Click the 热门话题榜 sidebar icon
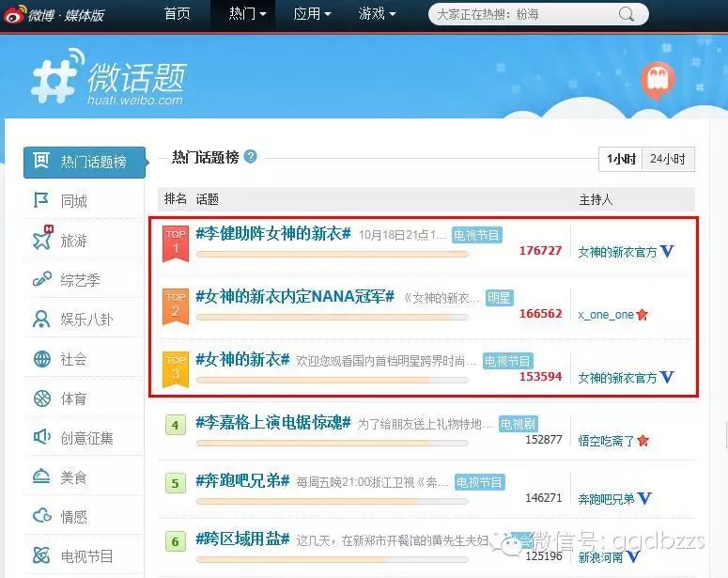Screen dimensions: 728x578 (x=41, y=161)
